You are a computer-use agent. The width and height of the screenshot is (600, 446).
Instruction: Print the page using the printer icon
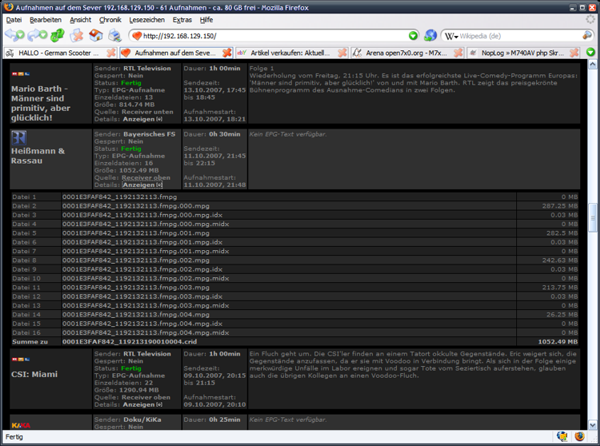click(x=114, y=36)
